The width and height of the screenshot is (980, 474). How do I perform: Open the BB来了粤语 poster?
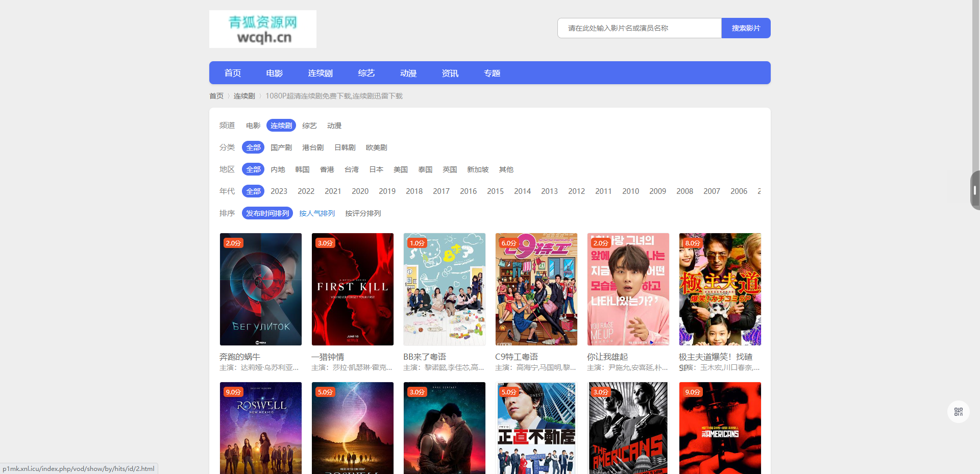pyautogui.click(x=445, y=289)
